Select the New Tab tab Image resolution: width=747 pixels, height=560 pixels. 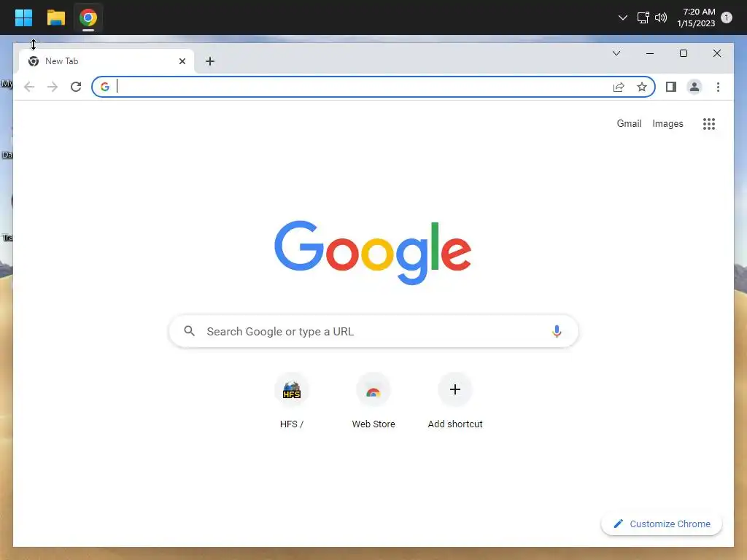pos(107,61)
